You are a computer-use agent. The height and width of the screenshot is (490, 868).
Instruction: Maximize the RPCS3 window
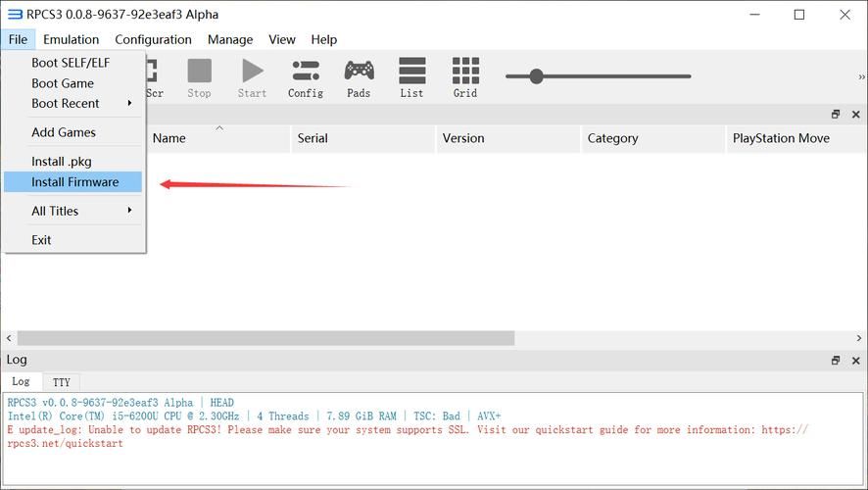coord(799,15)
